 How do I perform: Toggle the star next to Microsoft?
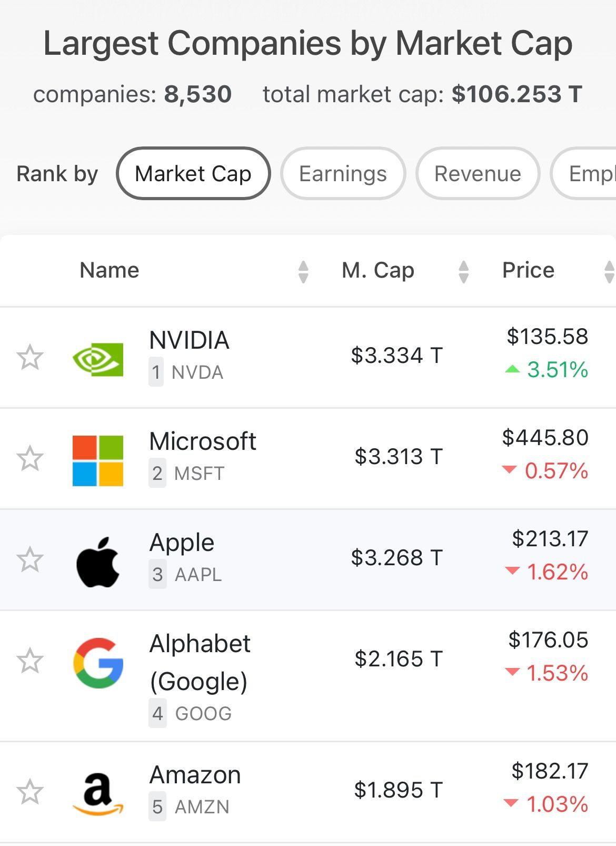coord(30,458)
